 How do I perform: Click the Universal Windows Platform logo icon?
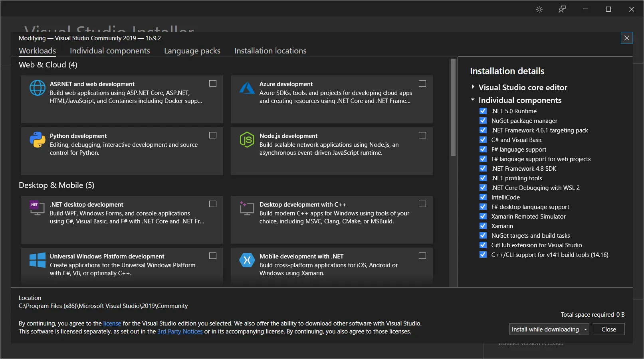38,260
